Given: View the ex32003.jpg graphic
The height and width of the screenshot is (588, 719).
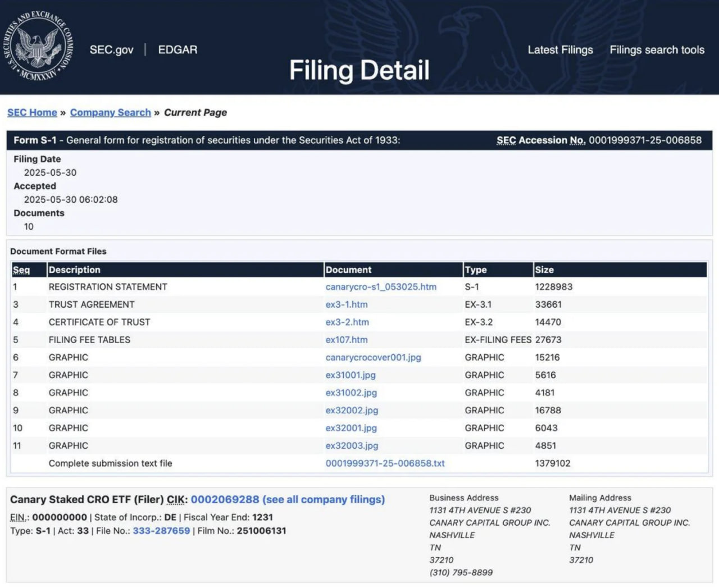Looking at the screenshot, I should (x=352, y=446).
